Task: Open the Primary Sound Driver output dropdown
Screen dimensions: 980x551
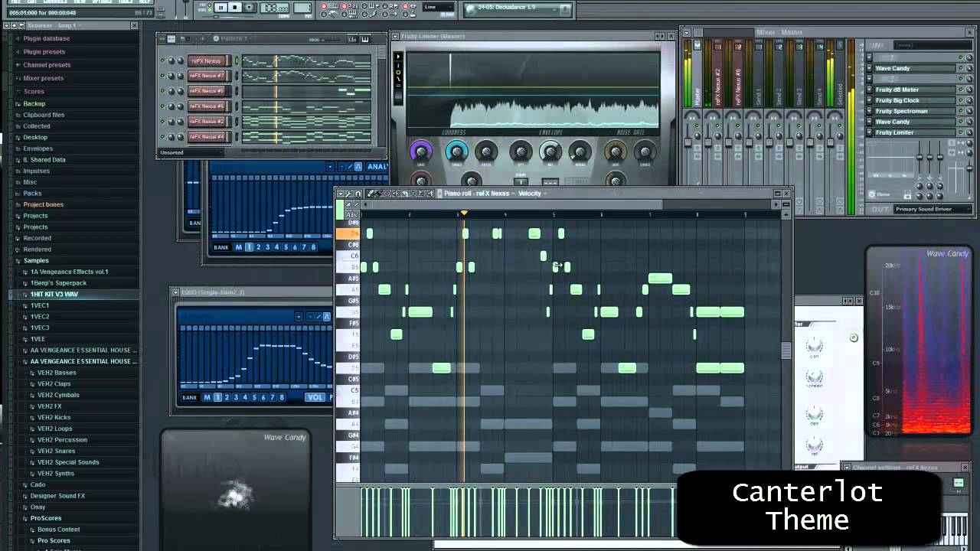Action: [x=933, y=209]
